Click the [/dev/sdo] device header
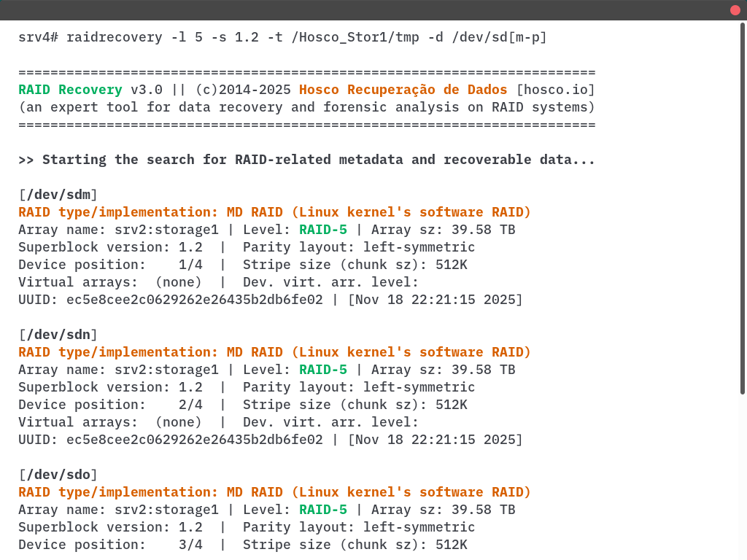Image resolution: width=747 pixels, height=560 pixels. pyautogui.click(x=58, y=475)
